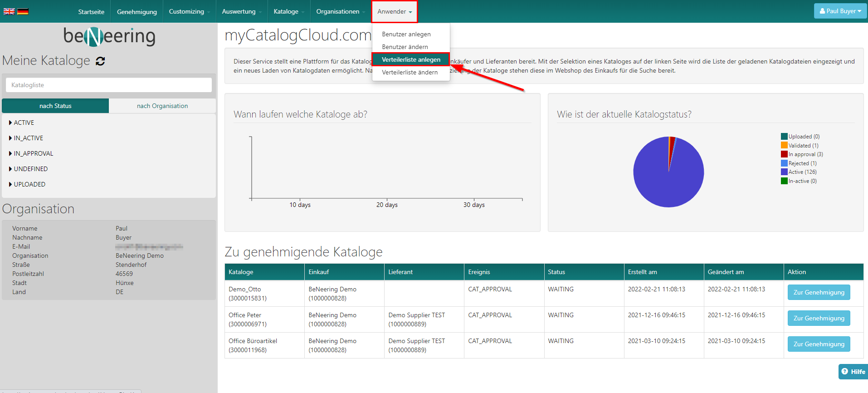Click the Ereignis column header
Viewport: 868px width, 393px height.
(504, 272)
